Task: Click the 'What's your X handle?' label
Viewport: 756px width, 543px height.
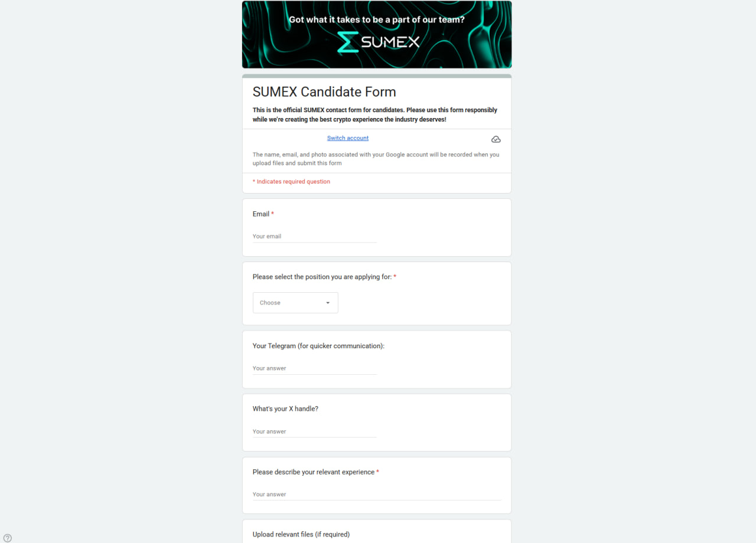Action: (x=285, y=409)
